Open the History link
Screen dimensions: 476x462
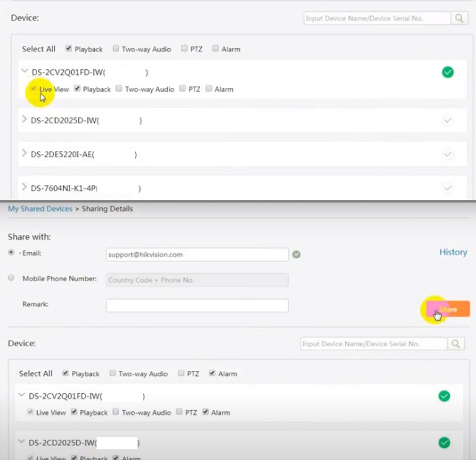[x=452, y=252]
